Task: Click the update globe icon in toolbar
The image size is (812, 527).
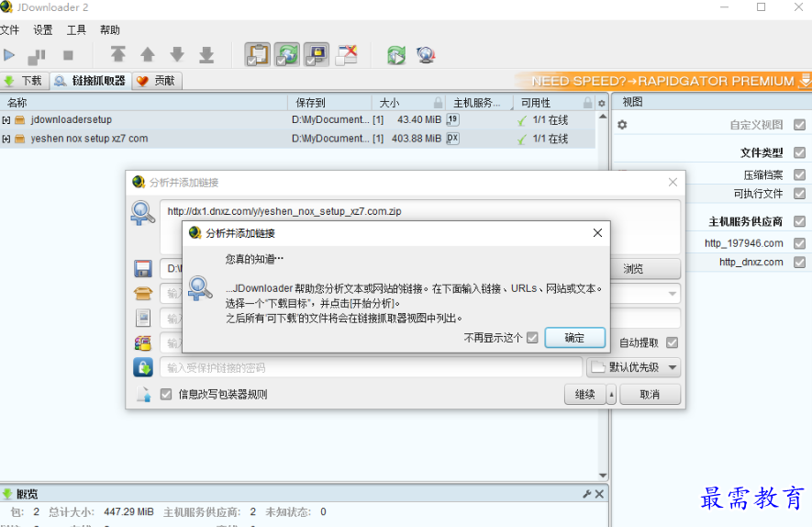Action: pos(426,55)
